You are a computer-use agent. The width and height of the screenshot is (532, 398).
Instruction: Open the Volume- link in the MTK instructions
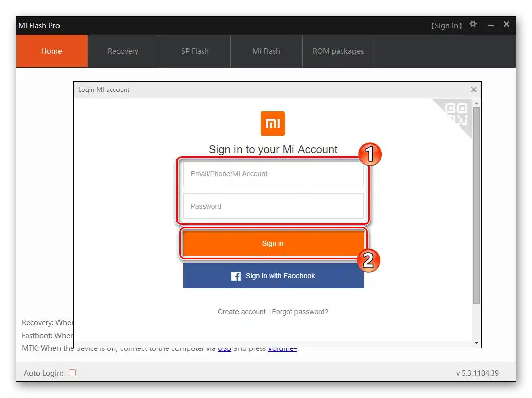282,349
